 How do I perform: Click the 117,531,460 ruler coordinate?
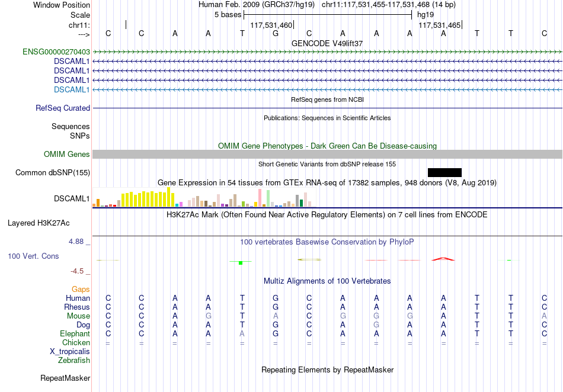point(271,25)
